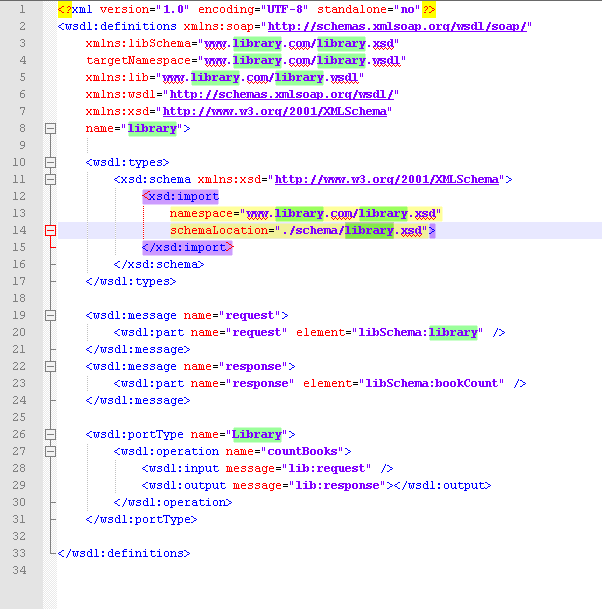602x609 pixels.
Task: Click the 'xmlns:wsdl' attribute name
Action: (121, 94)
